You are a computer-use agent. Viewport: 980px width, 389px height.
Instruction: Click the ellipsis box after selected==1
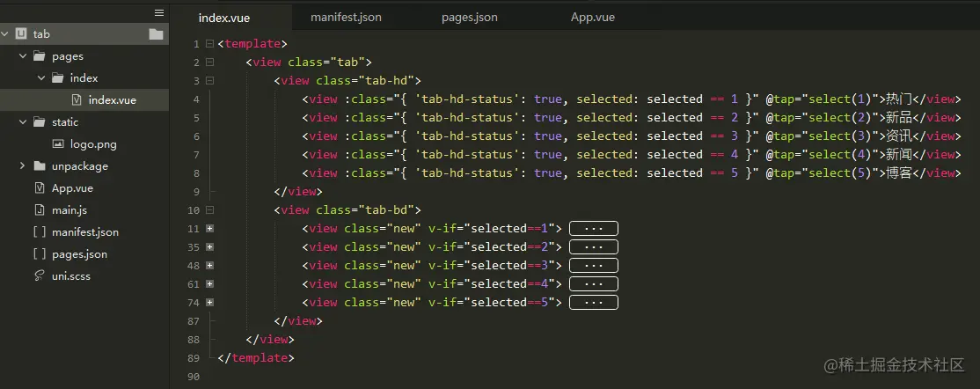click(x=593, y=228)
